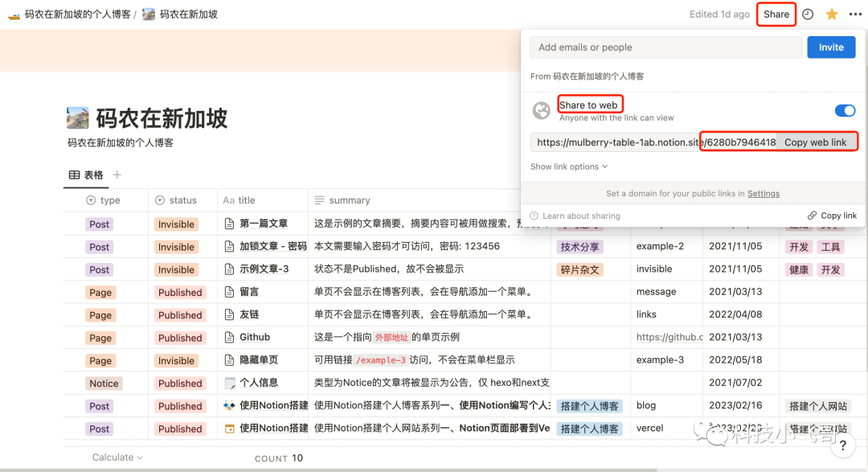Click the notepad icon of 个人信息
The image size is (868, 472).
click(229, 383)
